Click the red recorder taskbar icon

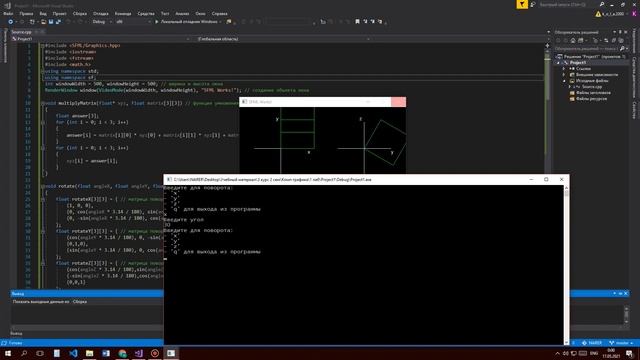coord(155,353)
